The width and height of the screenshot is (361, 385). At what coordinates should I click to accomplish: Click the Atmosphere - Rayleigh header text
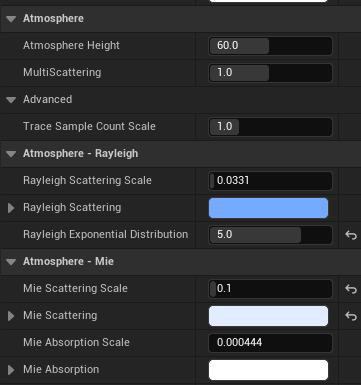80,153
